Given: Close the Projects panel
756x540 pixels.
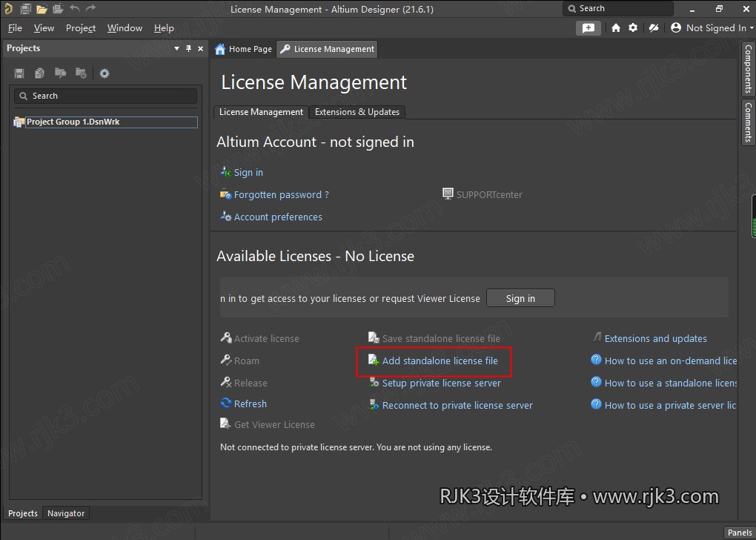Looking at the screenshot, I should pos(201,48).
